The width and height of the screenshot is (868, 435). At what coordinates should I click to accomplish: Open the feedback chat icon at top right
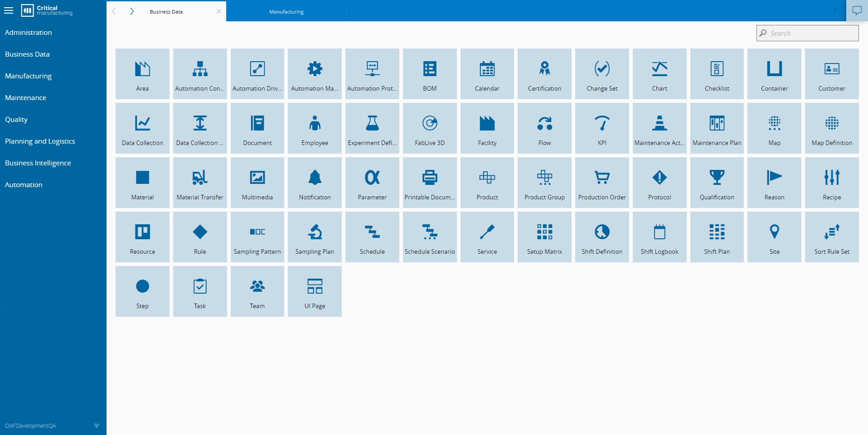[x=857, y=10]
